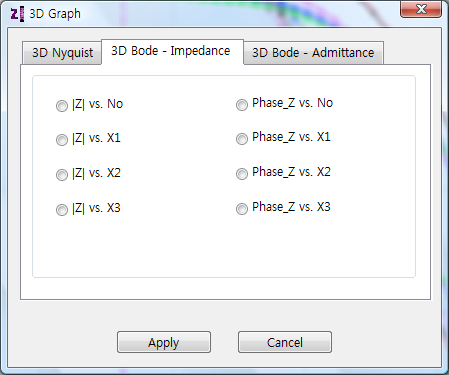Close the 3D Graph dialog
The height and width of the screenshot is (375, 449).
[x=421, y=9]
